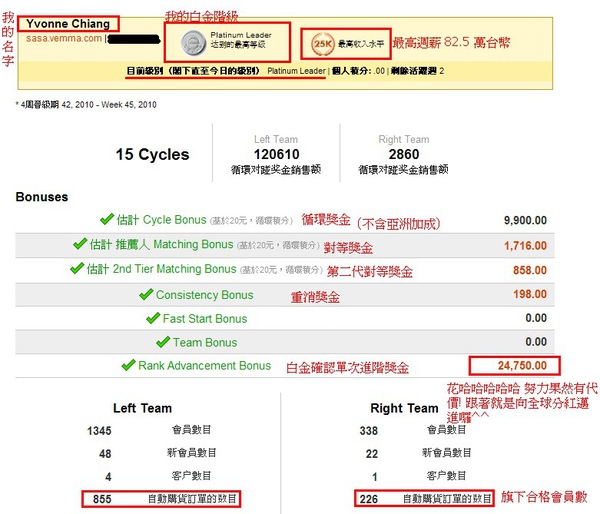Click the green checkmark beside Cycle Bonus
The image size is (600, 514).
pos(107,219)
